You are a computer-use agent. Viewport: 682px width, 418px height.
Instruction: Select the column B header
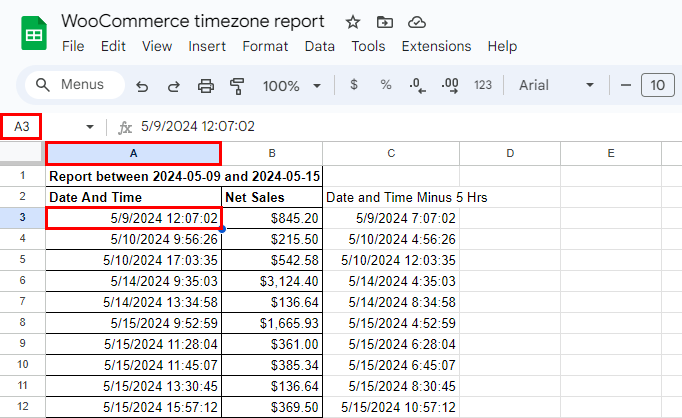(x=272, y=153)
